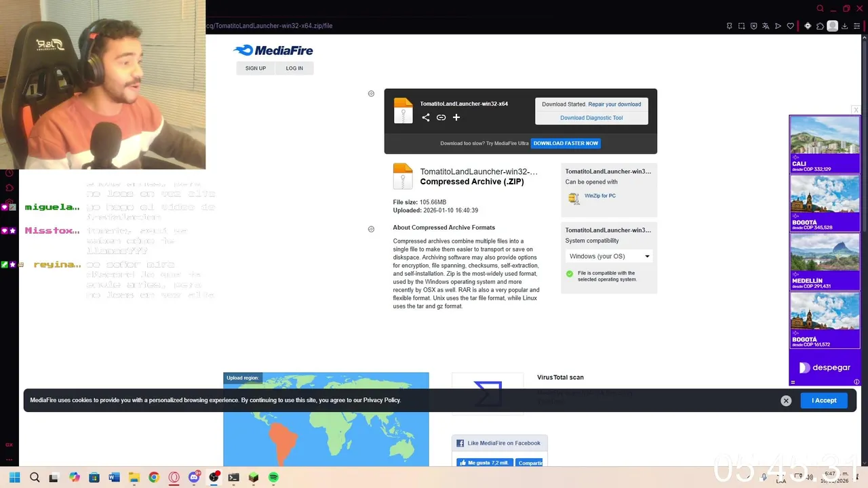This screenshot has height=488, width=868.
Task: Click the SIGN UP tab
Action: point(256,68)
